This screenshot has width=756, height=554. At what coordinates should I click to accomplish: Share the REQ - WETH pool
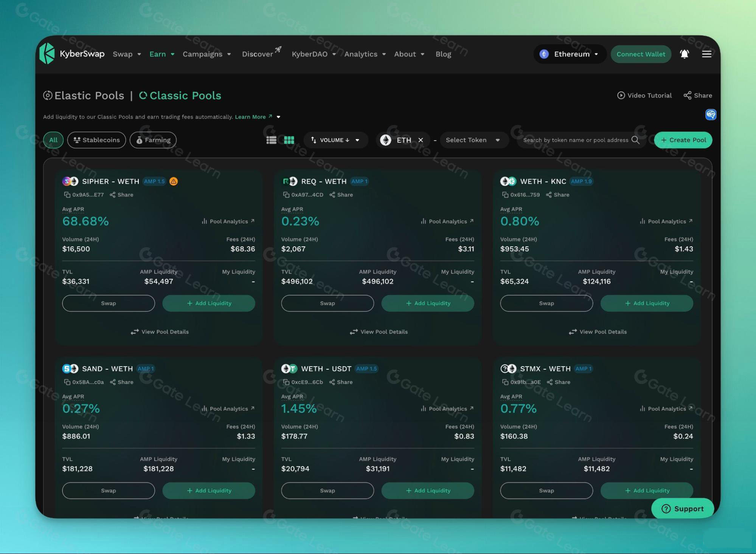341,195
